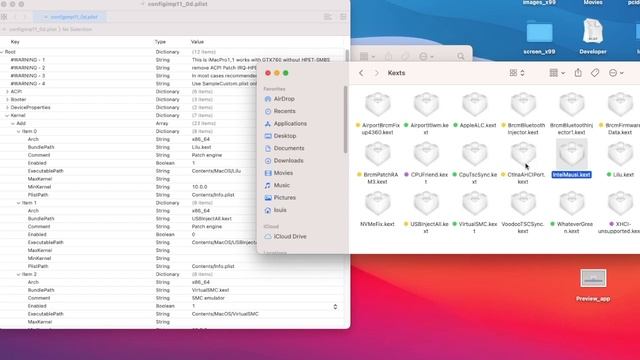Open group-by dropdown in Finder toolbar
Screen dimensions: 640x360
tap(557, 73)
